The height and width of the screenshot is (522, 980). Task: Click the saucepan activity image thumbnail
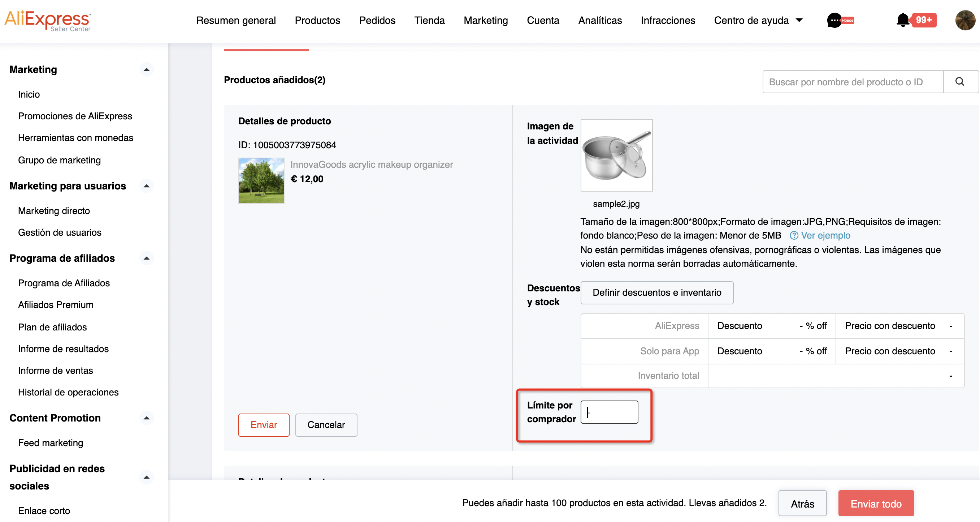pyautogui.click(x=616, y=155)
